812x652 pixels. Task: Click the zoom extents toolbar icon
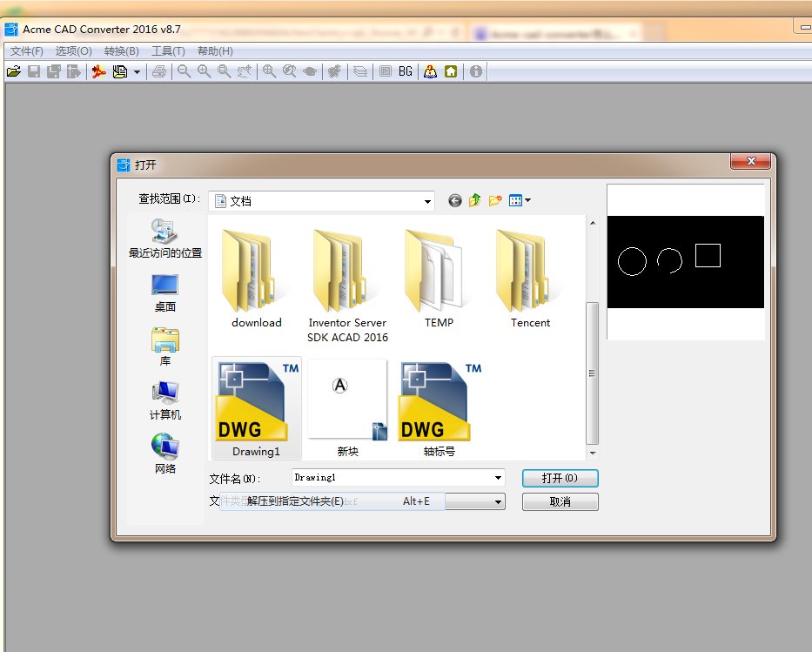[270, 71]
